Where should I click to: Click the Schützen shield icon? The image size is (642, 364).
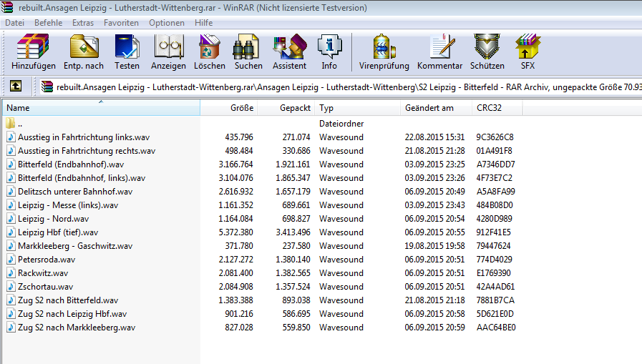487,46
